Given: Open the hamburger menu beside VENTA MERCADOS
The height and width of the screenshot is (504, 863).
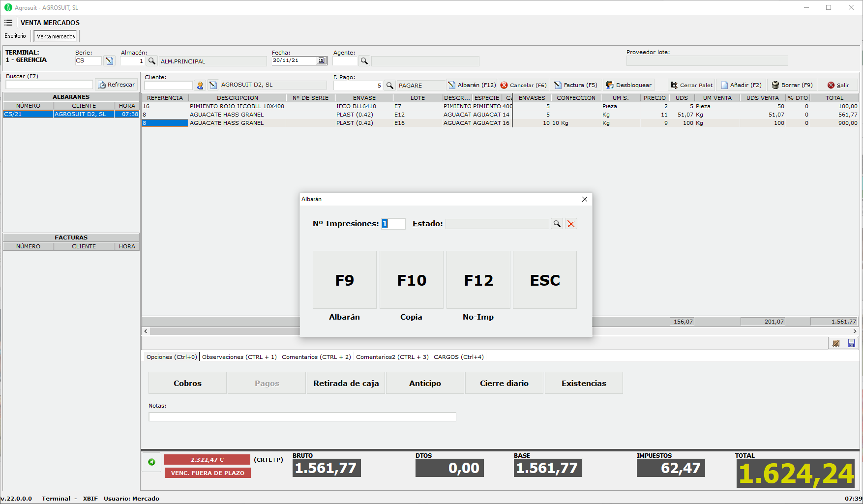Looking at the screenshot, I should [8, 23].
